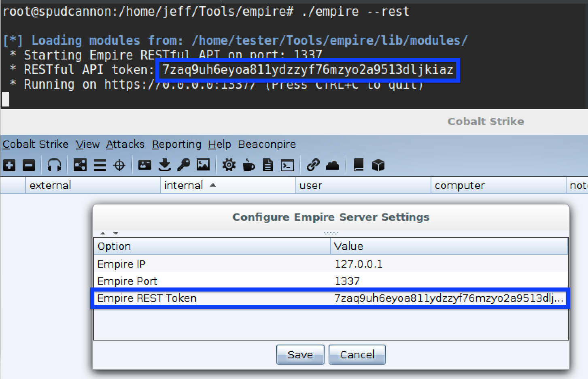Open Listeners via the headphones icon
Viewport: 588px width, 379px height.
54,165
